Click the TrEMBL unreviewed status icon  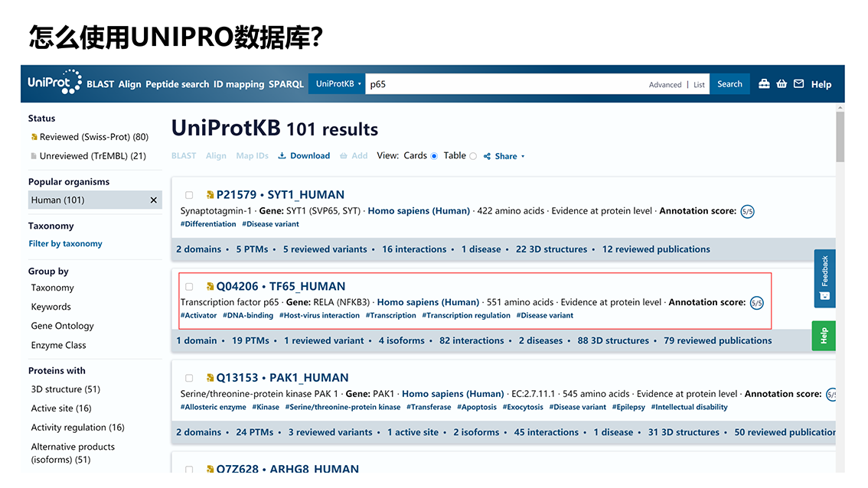click(34, 157)
